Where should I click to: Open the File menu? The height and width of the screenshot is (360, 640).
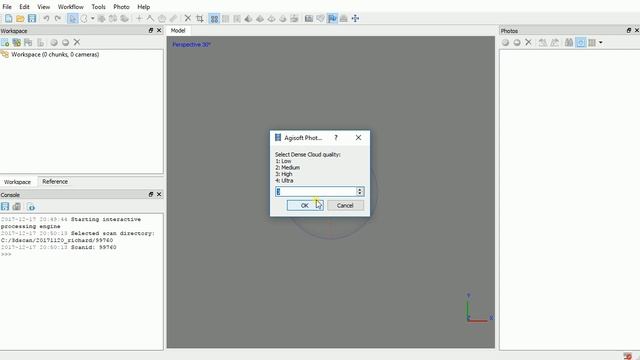(x=7, y=7)
